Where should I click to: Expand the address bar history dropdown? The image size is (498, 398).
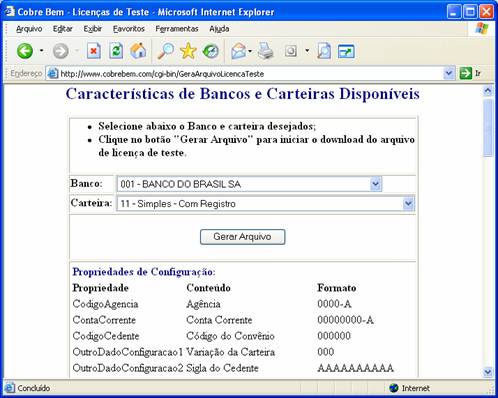click(449, 73)
